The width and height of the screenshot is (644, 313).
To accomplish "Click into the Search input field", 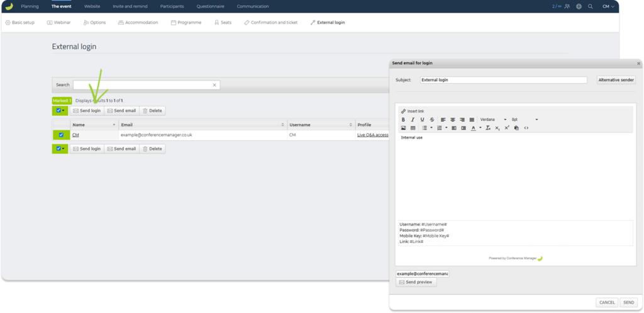I will (x=147, y=85).
